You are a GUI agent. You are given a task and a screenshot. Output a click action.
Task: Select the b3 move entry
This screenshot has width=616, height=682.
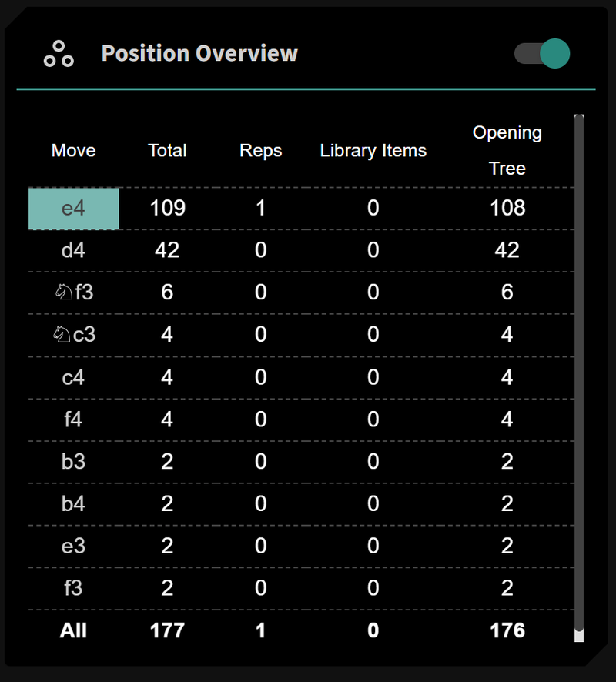pos(73,462)
